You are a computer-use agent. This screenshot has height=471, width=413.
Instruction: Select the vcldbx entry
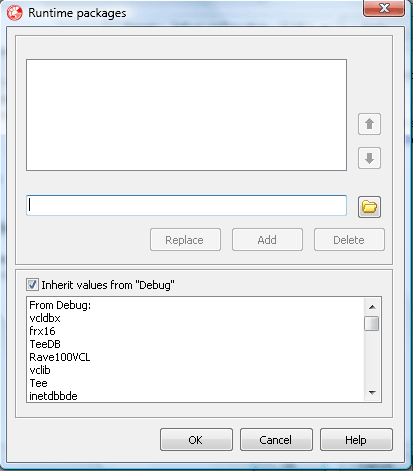pyautogui.click(x=45, y=318)
